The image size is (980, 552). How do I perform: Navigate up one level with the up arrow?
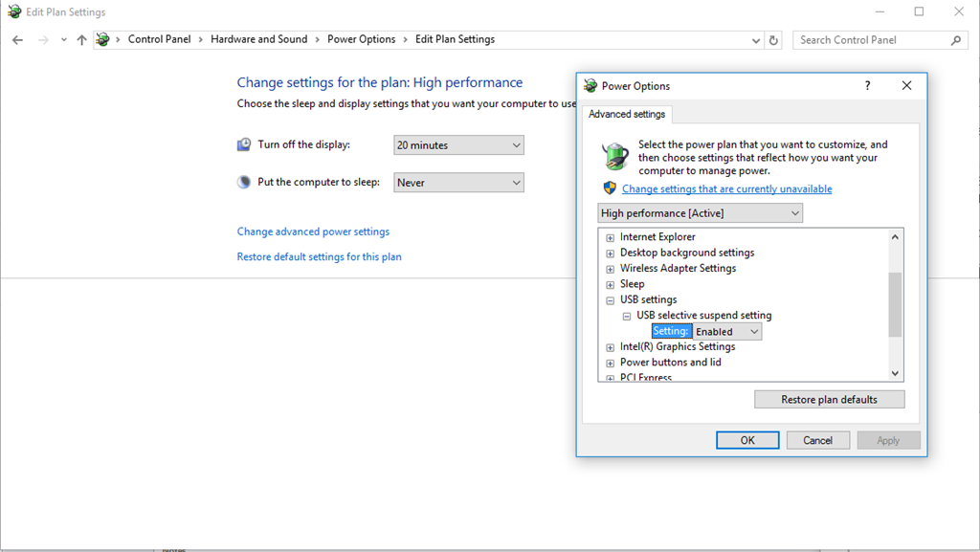[x=81, y=39]
